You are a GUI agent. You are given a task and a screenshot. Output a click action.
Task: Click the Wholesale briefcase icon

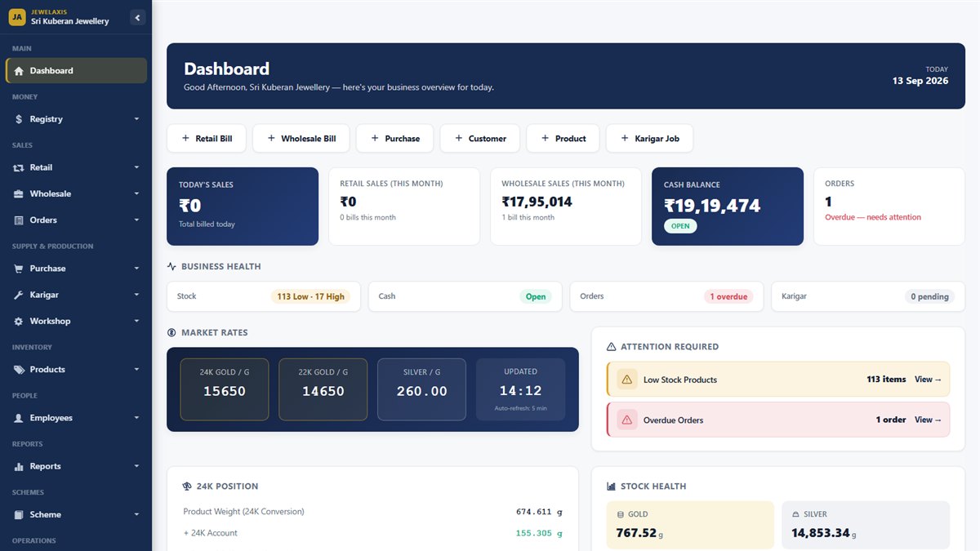tap(19, 194)
